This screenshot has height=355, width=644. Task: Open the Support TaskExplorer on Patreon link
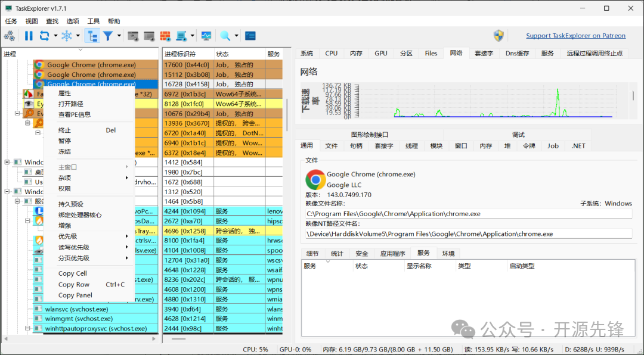click(x=576, y=35)
